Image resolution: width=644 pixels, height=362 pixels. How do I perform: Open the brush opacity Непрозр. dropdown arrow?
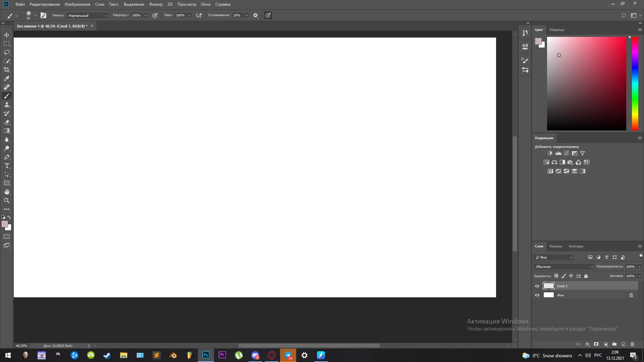click(146, 15)
